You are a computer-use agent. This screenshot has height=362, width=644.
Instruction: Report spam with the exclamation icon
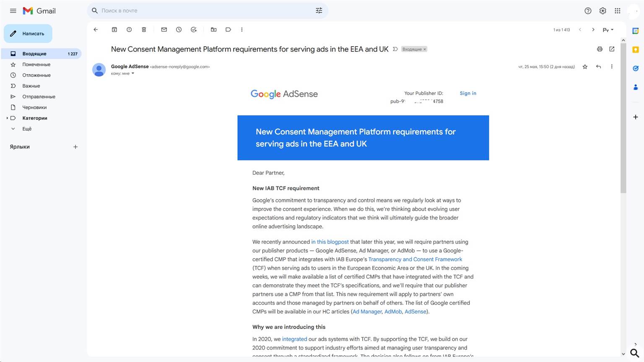pos(129,30)
